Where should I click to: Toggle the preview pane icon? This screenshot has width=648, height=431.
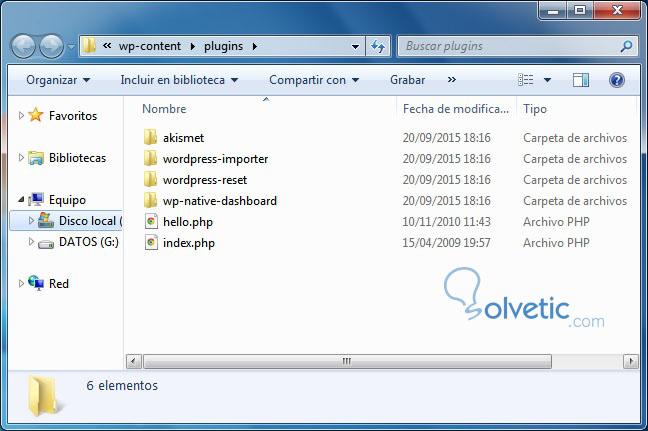pos(581,80)
